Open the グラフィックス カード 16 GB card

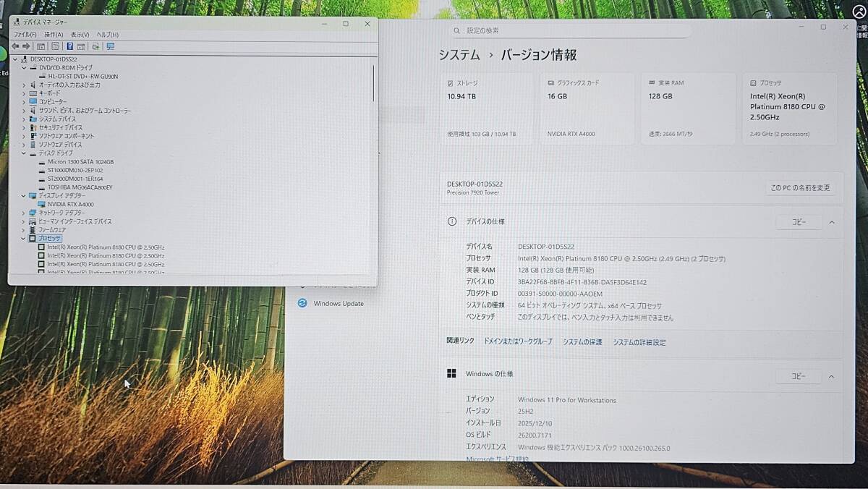tap(587, 108)
